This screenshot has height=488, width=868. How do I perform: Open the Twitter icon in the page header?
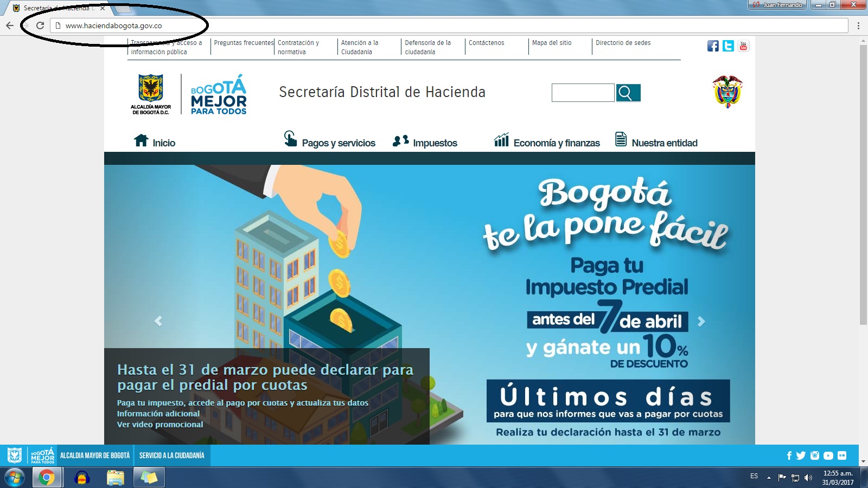(728, 46)
